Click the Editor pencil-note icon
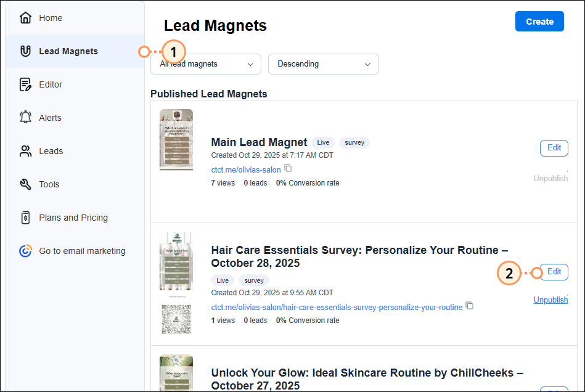The width and height of the screenshot is (585, 392). tap(25, 84)
